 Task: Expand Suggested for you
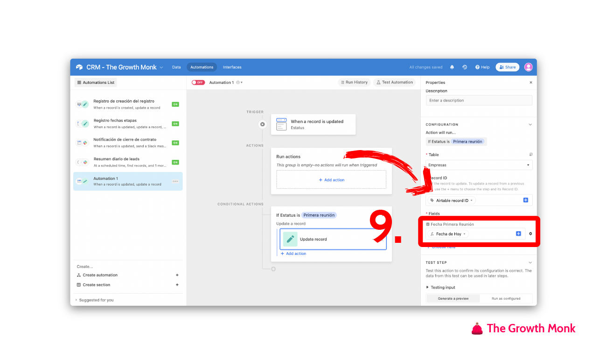click(95, 300)
